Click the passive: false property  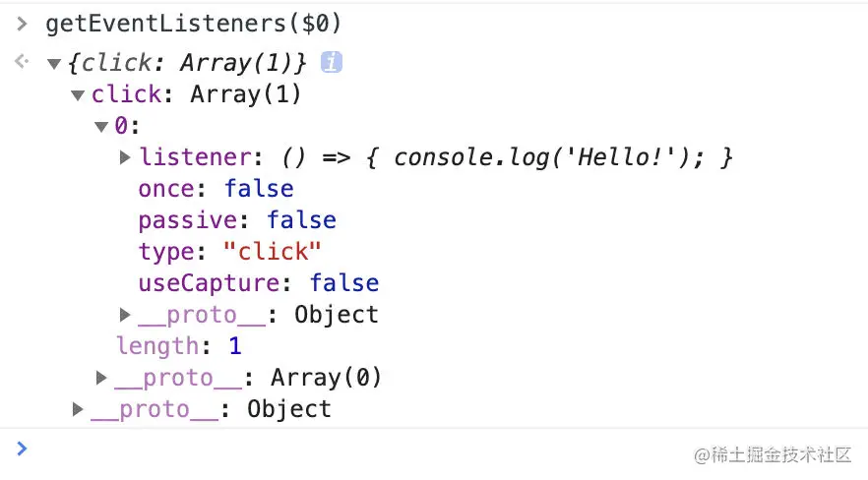pos(237,220)
